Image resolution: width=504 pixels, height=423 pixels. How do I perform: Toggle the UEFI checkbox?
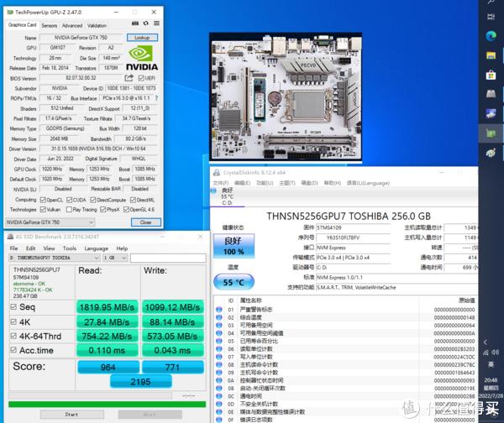141,78
